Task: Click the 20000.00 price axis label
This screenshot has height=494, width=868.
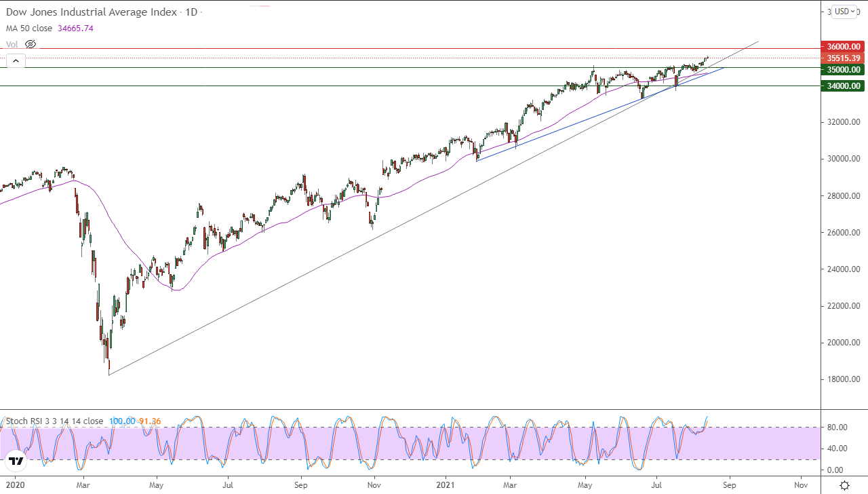Action: click(844, 342)
